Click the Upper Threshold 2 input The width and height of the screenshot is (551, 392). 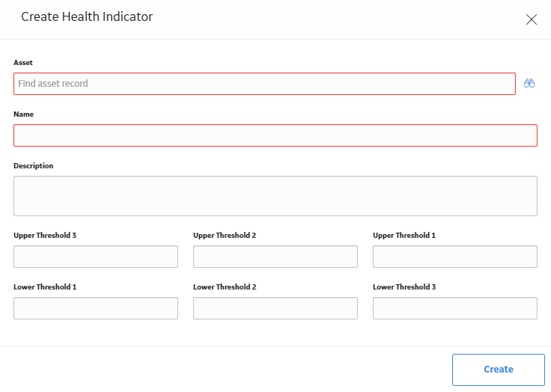(x=275, y=257)
